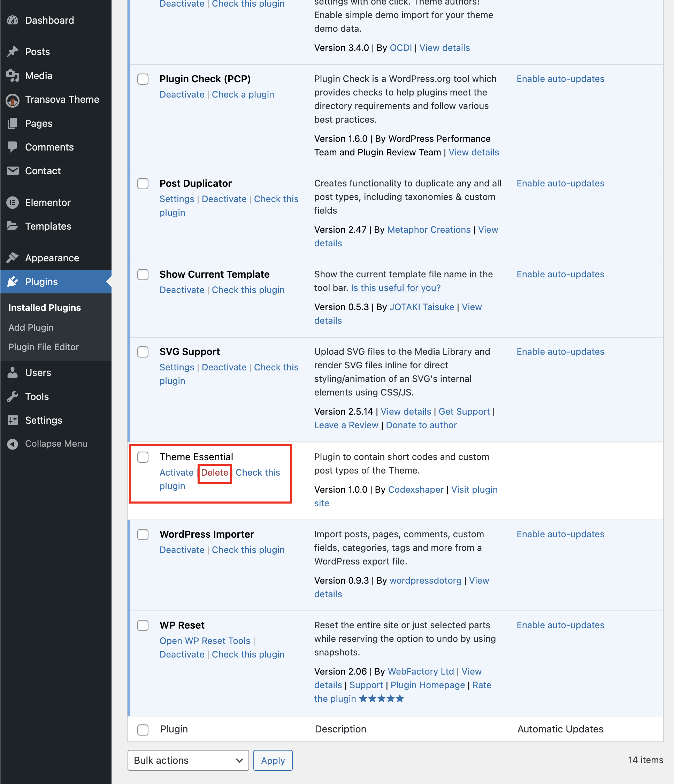Click the Dashboard gauge icon

13,21
